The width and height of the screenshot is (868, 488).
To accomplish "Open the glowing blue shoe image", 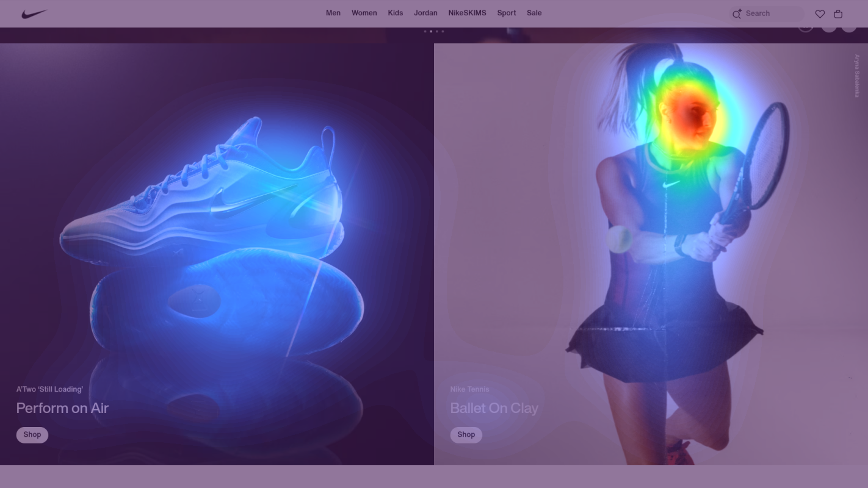I will pyautogui.click(x=217, y=254).
